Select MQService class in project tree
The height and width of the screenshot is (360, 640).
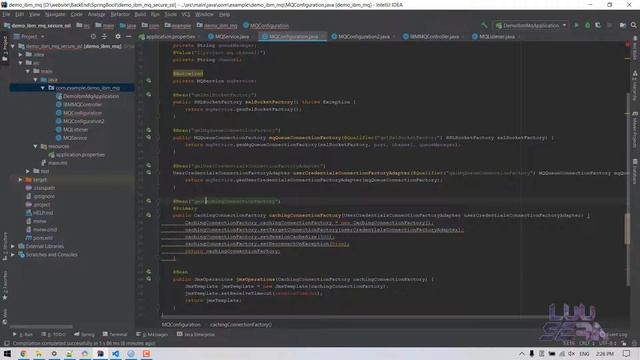point(75,138)
